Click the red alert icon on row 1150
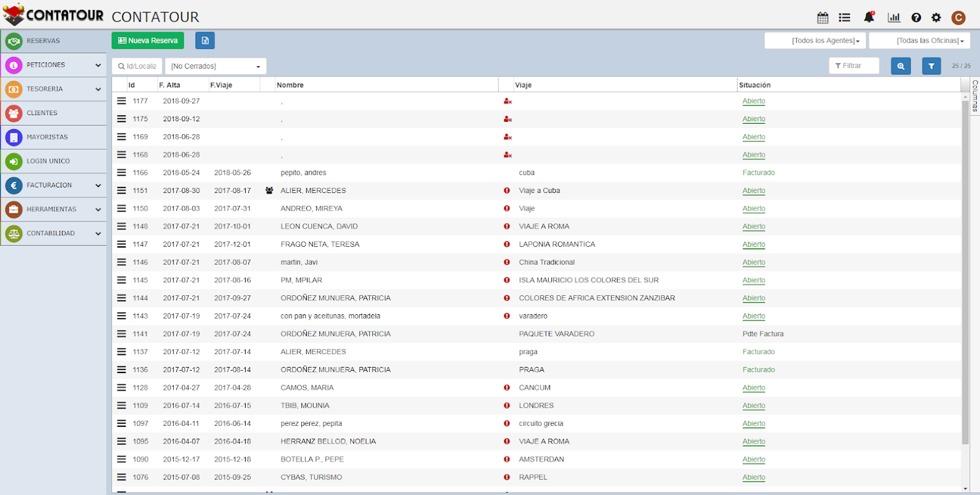Screen dimensions: 980x495 [507, 209]
